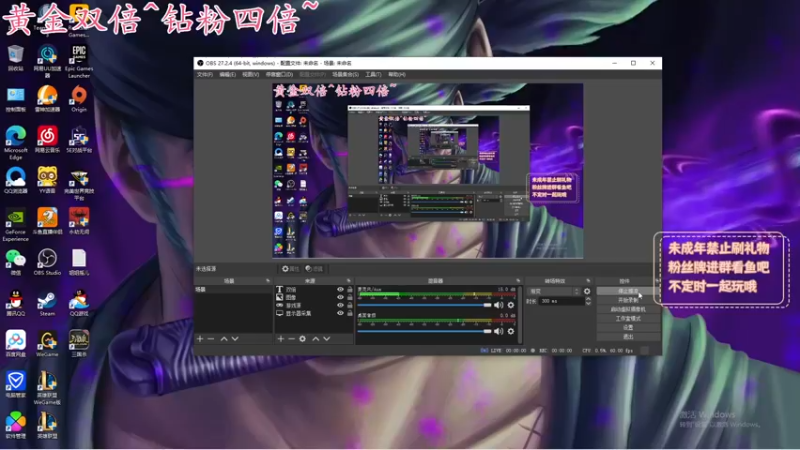Screen dimensions: 800x450
Task: Move source up in the Sources panel
Action: [316, 339]
